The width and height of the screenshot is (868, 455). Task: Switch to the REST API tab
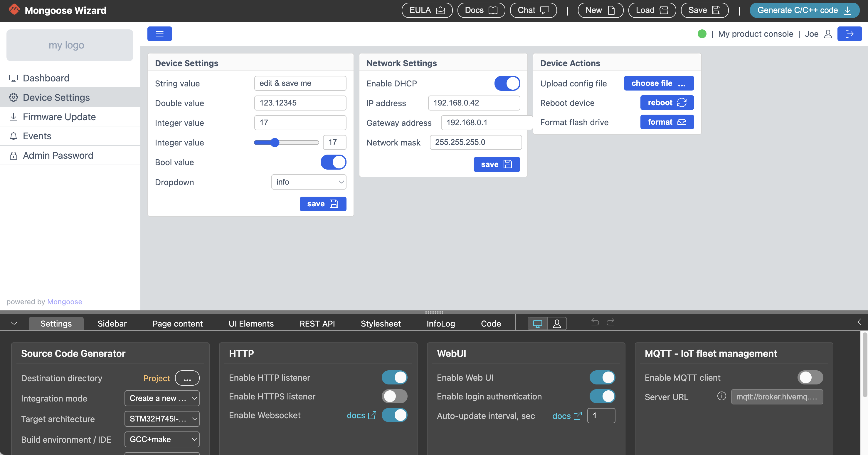point(317,323)
